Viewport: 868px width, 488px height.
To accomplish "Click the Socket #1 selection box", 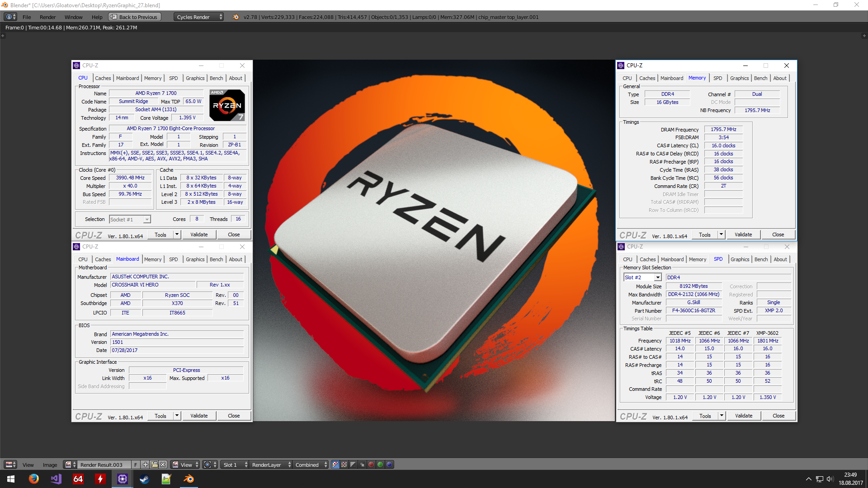I will point(130,219).
